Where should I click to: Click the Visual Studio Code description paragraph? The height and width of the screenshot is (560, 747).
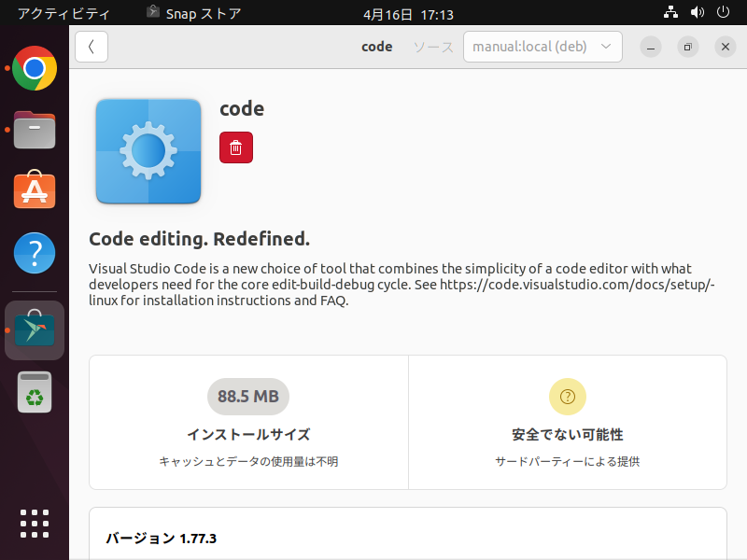(x=402, y=285)
